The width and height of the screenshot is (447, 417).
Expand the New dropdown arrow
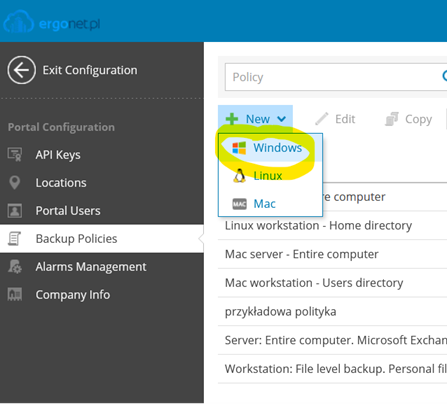tap(282, 119)
